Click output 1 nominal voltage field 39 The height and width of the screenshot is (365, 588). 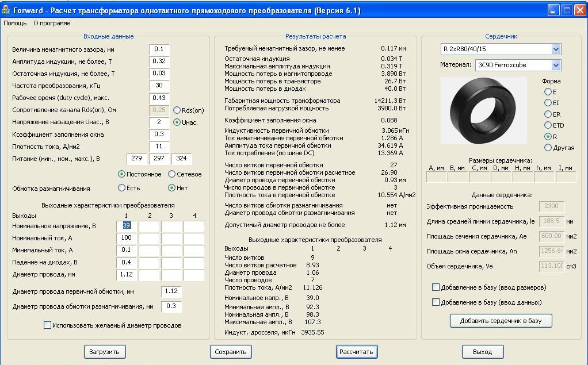coord(127,226)
